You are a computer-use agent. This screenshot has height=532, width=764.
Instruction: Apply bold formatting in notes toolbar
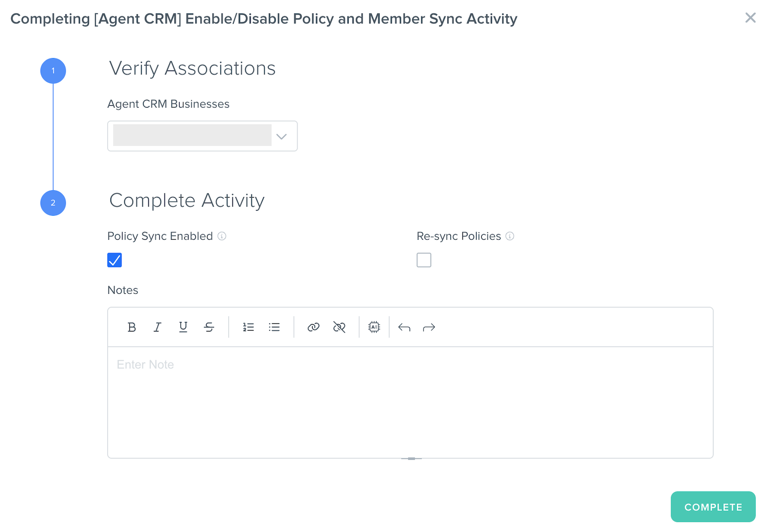(x=132, y=327)
